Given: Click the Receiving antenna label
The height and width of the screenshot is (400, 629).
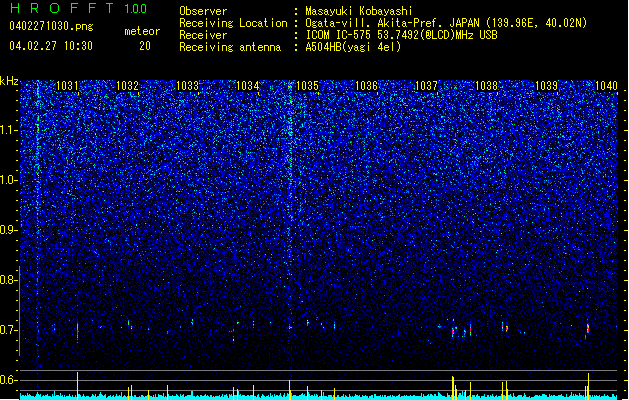Looking at the screenshot, I should [230, 47].
